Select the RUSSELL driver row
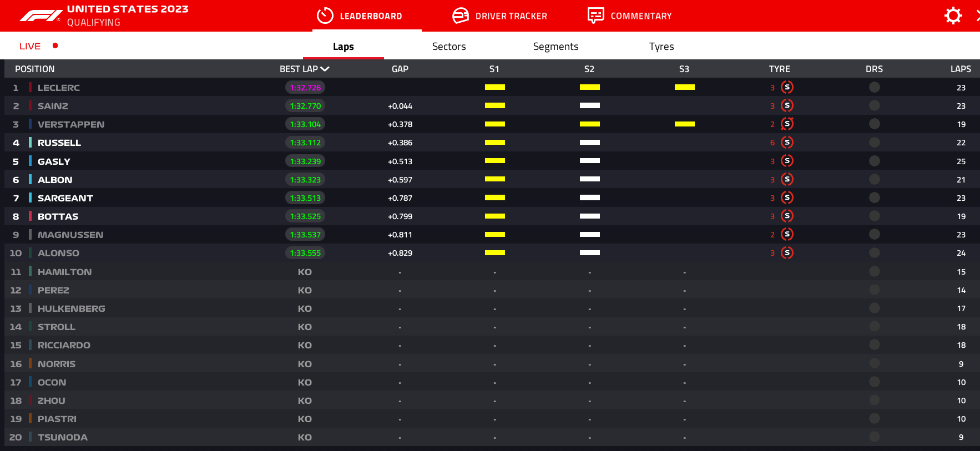The image size is (980, 451). (492, 143)
